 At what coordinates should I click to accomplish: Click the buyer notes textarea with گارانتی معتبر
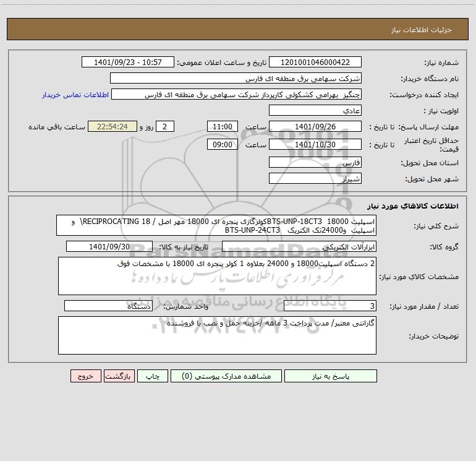(x=217, y=335)
